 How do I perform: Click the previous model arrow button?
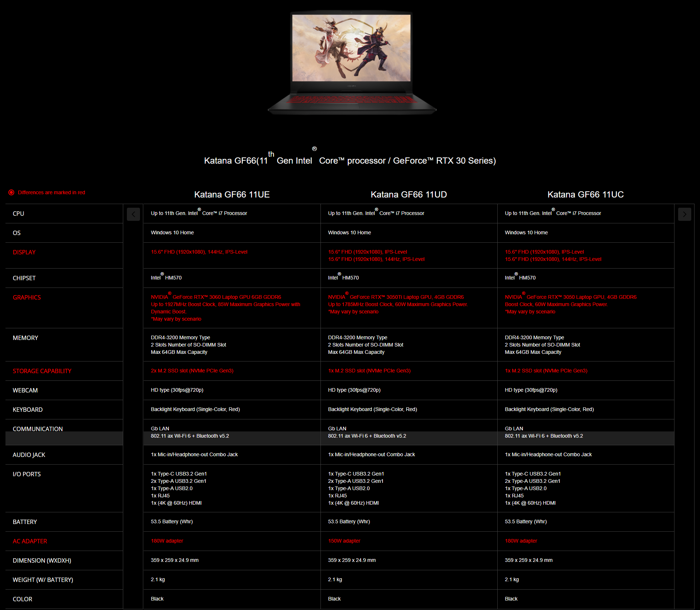click(x=133, y=214)
